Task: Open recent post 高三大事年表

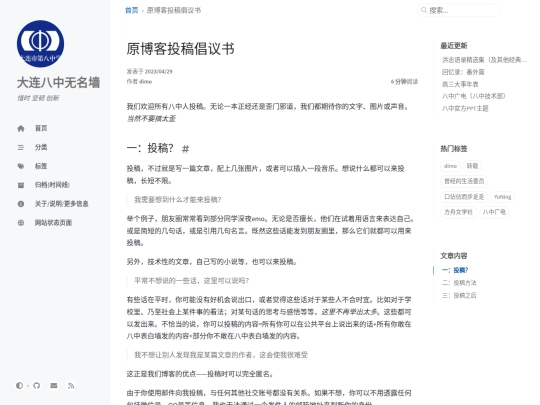Action: coord(460,84)
